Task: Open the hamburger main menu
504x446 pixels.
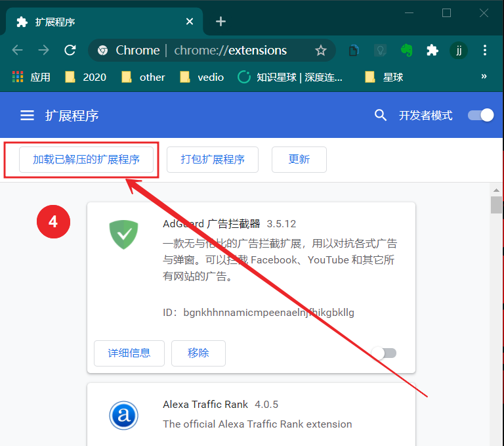Action: 27,116
